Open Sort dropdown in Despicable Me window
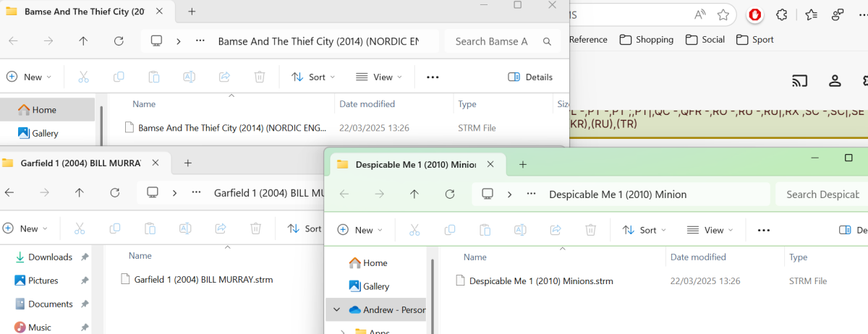This screenshot has height=334, width=868. tap(644, 230)
